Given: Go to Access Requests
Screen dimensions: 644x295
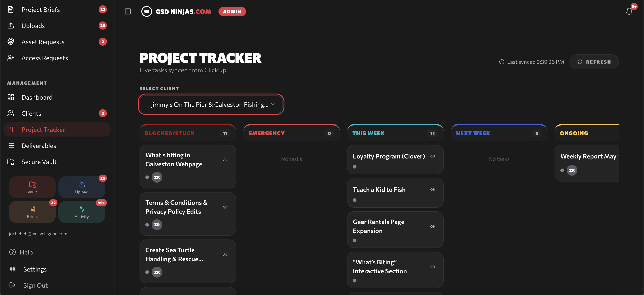Looking at the screenshot, I should [x=57, y=58].
